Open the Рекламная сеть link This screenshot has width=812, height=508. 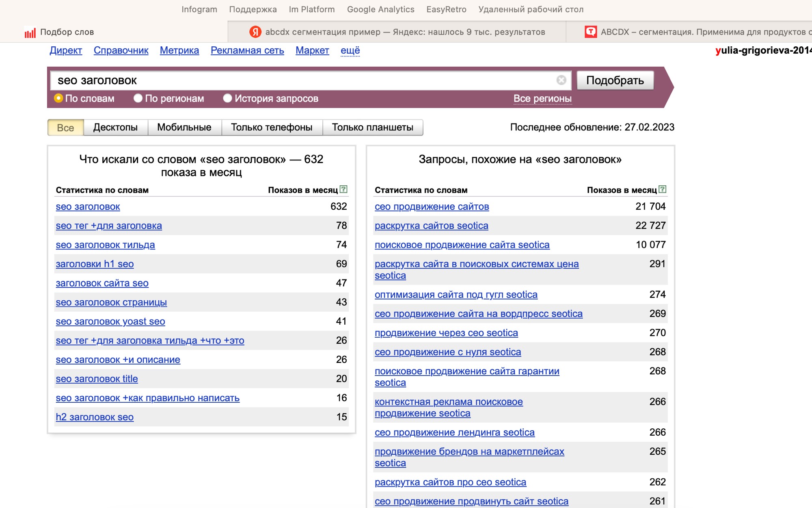click(247, 50)
